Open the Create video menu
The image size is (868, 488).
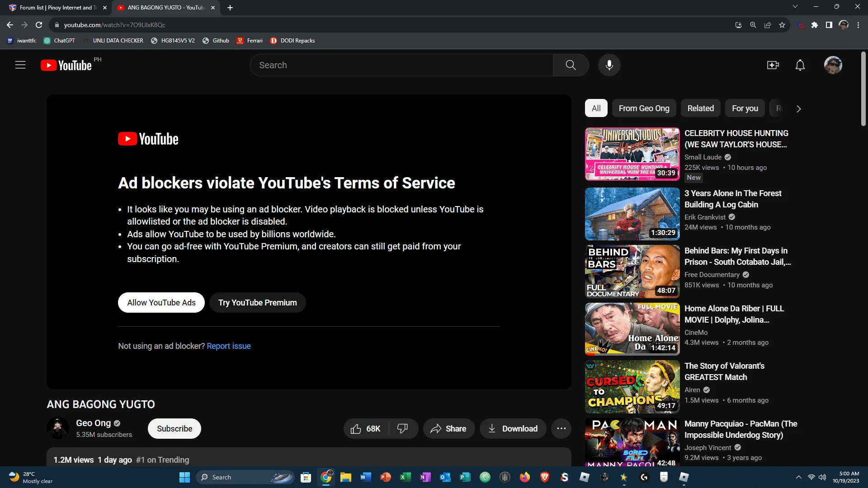click(x=773, y=65)
